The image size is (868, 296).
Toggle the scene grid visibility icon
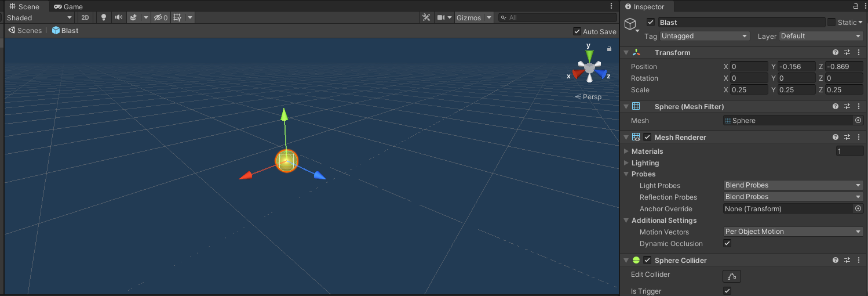point(177,17)
